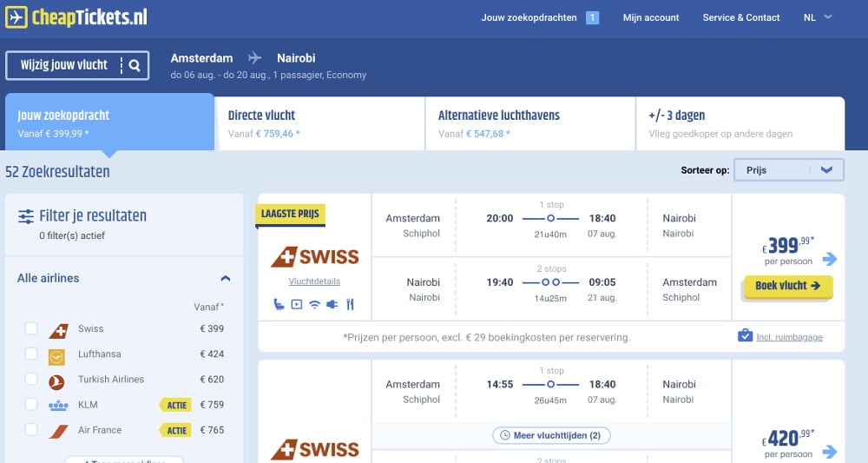Click the CheapTickets.nl airplane logo icon

pos(16,17)
